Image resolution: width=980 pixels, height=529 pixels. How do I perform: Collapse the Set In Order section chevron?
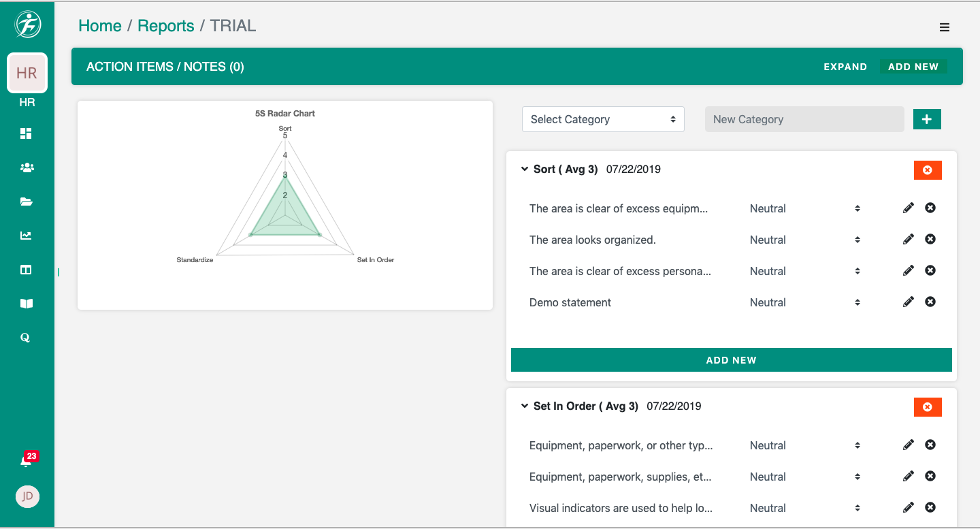click(x=525, y=406)
